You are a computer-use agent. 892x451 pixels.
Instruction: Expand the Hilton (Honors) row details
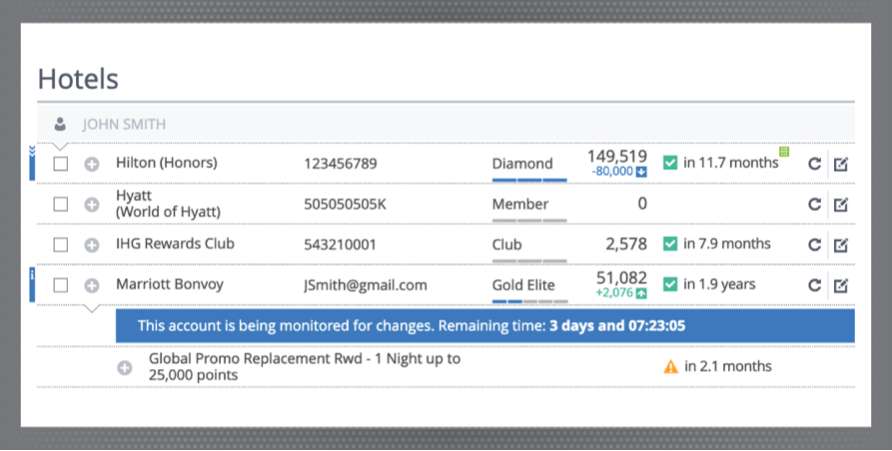[91, 164]
